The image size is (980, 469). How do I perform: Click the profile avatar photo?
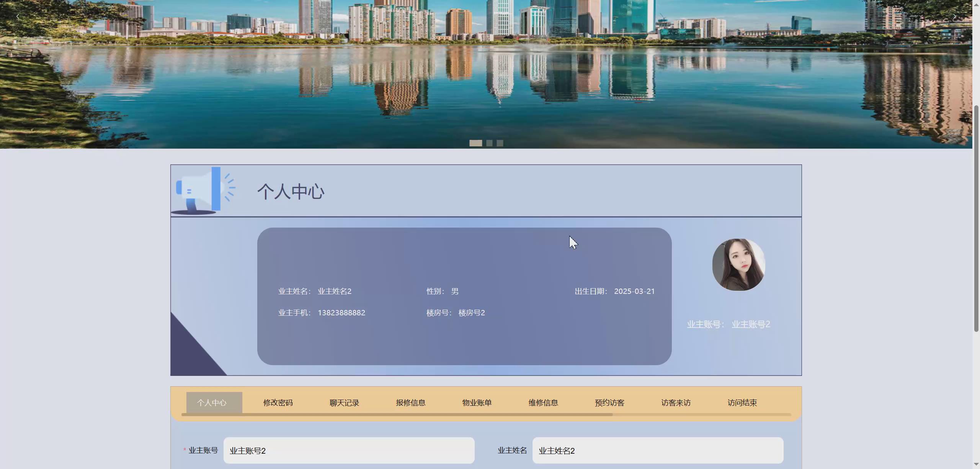point(738,265)
